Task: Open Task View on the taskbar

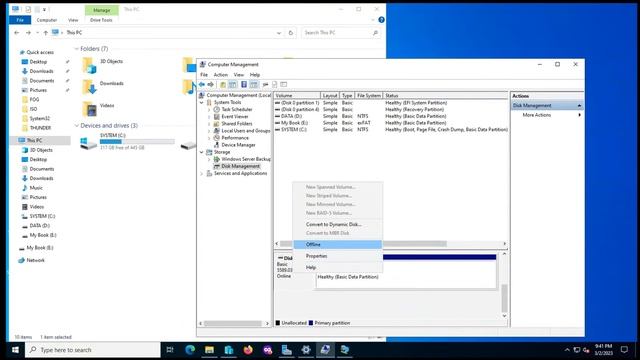Action: point(170,350)
